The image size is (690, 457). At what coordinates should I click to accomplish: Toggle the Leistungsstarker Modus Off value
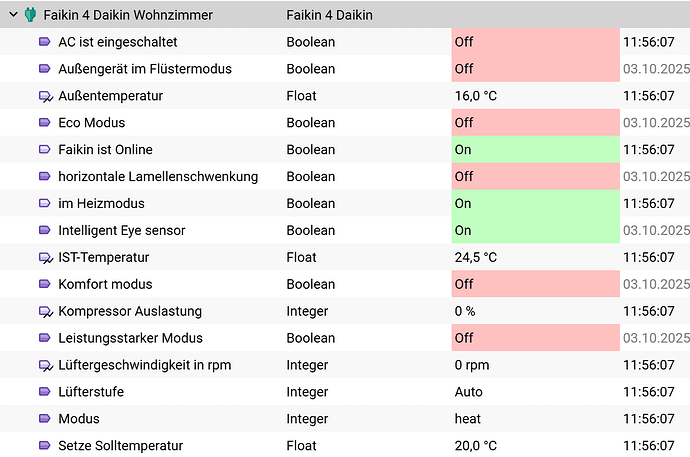click(534, 338)
